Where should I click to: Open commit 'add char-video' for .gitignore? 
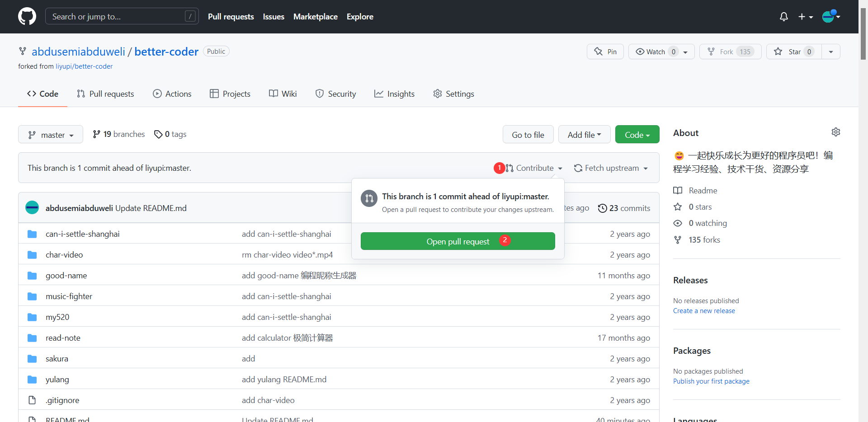(x=268, y=400)
